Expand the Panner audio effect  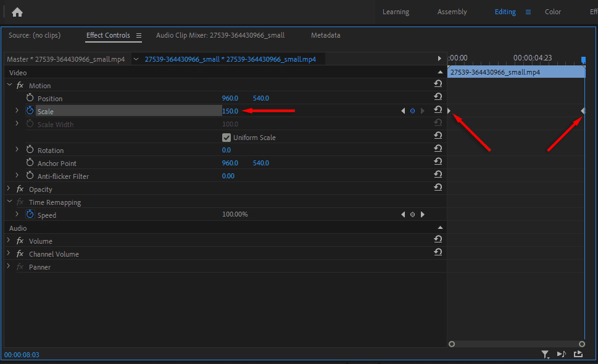click(x=8, y=267)
